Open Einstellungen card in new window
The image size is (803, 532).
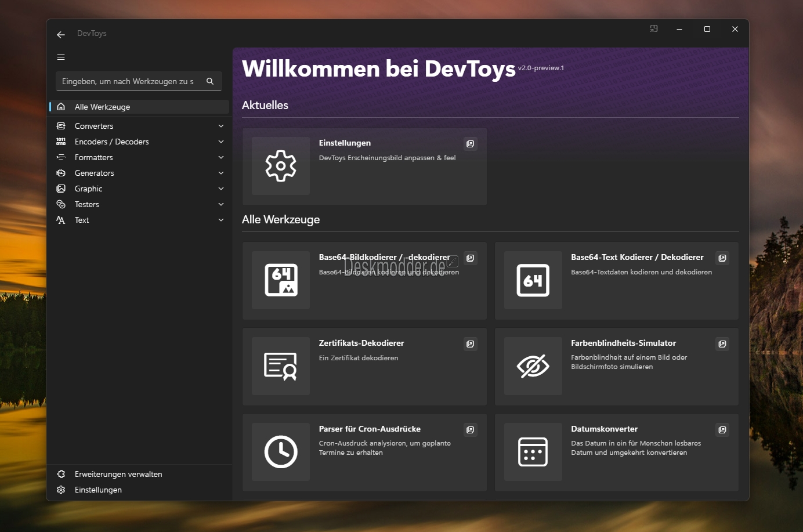pyautogui.click(x=471, y=144)
